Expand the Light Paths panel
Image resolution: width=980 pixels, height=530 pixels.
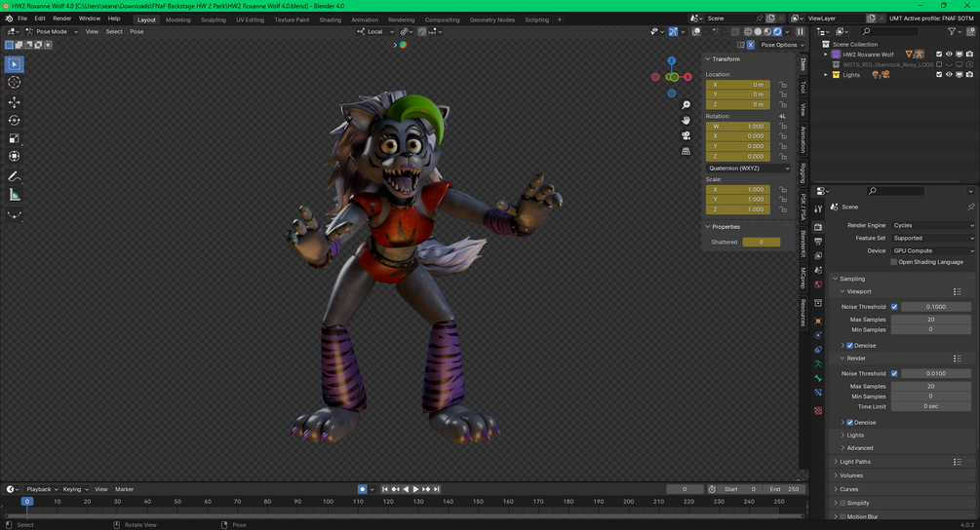click(855, 462)
